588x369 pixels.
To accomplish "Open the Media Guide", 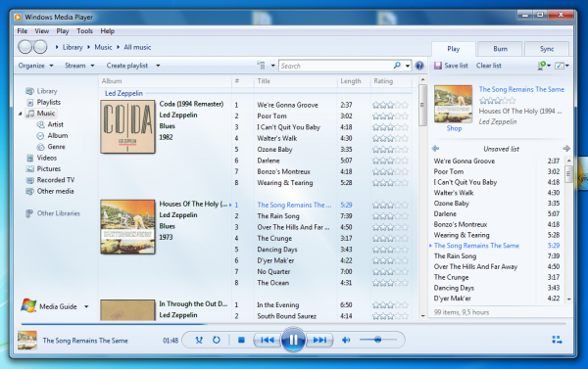I will 49,306.
